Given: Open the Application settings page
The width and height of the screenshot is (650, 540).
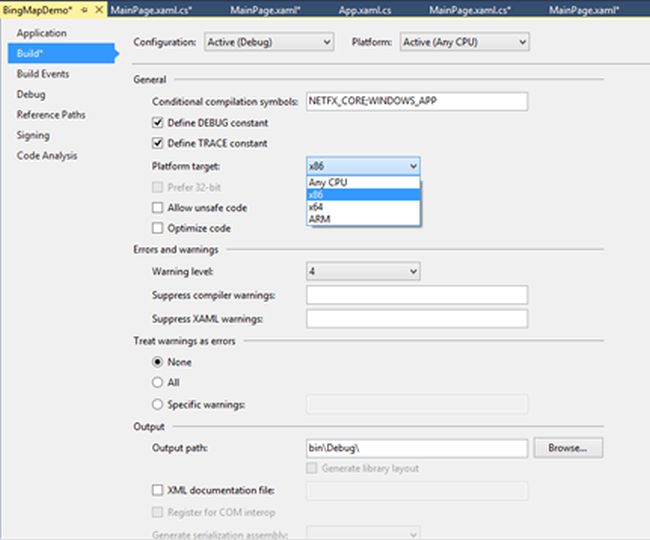Looking at the screenshot, I should 41,33.
